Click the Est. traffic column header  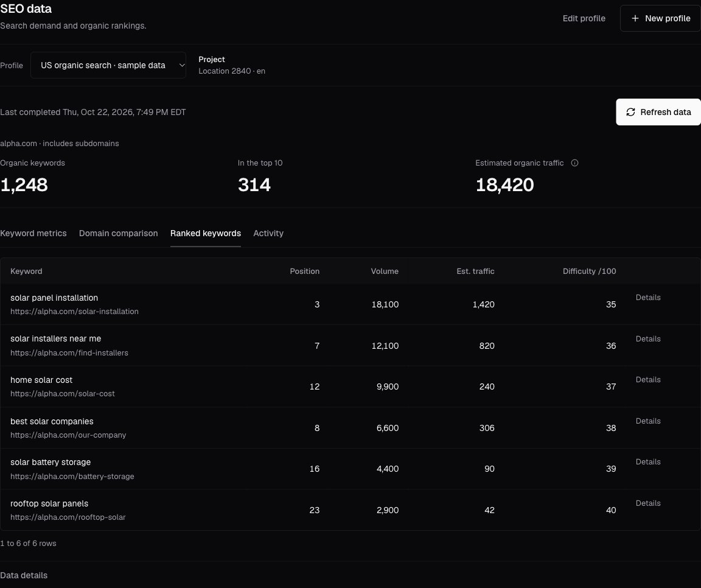click(475, 271)
